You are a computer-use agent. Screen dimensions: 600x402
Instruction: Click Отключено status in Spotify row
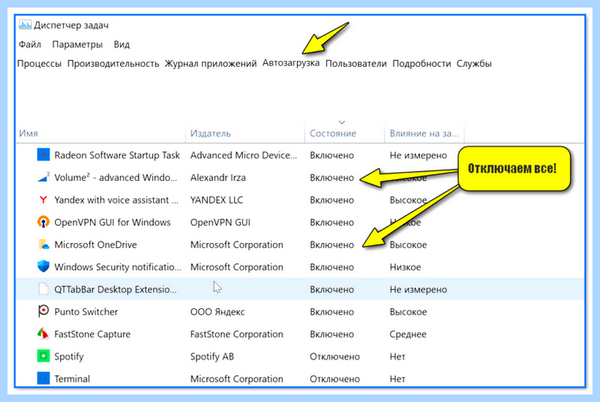334,356
